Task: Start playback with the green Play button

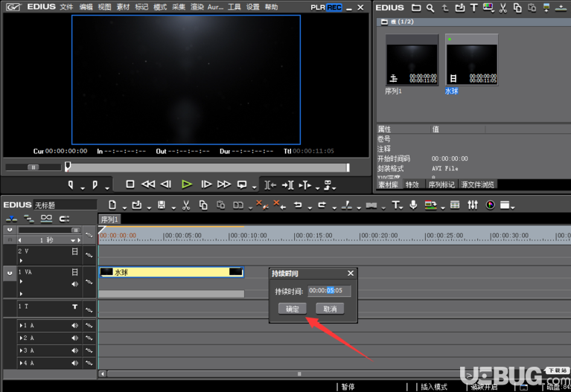Action: click(x=187, y=184)
